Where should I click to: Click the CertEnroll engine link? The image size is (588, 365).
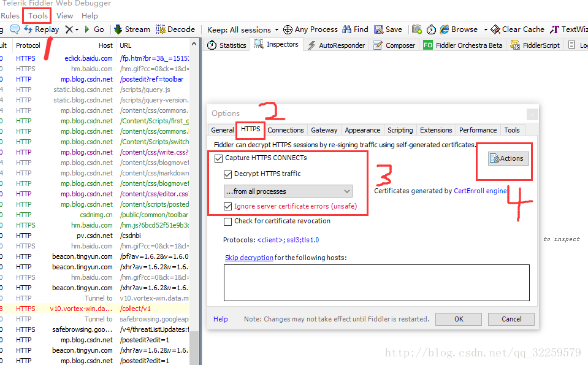click(x=480, y=191)
